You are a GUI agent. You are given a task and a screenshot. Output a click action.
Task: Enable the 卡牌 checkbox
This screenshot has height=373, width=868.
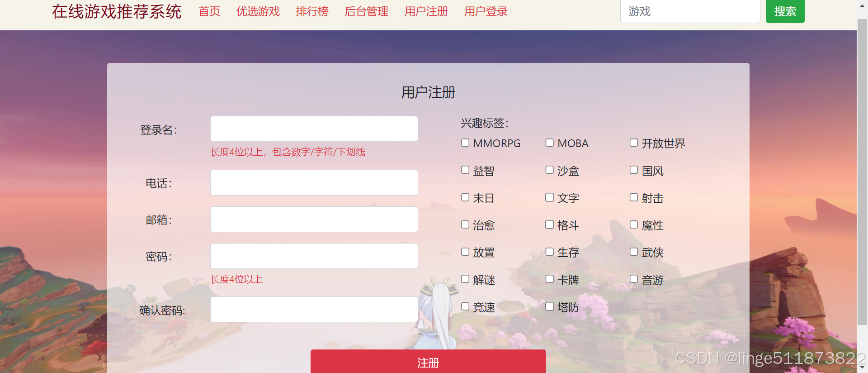click(x=550, y=279)
